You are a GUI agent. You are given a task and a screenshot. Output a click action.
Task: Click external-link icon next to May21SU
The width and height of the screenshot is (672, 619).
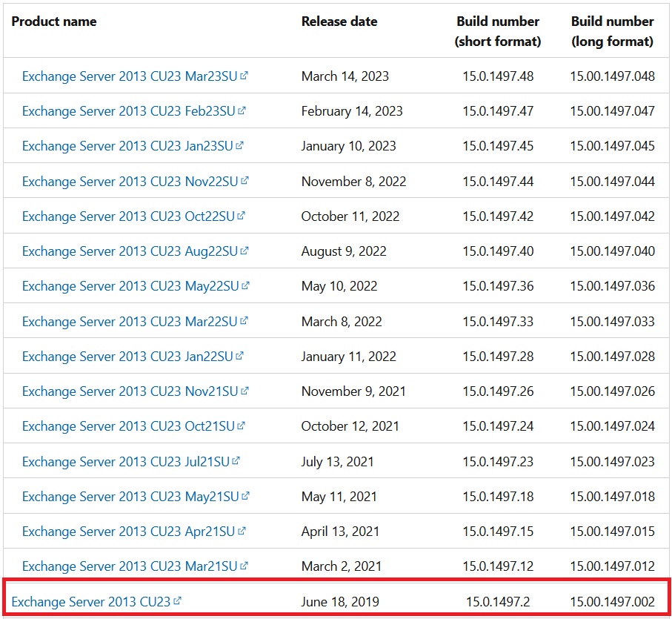(x=245, y=495)
